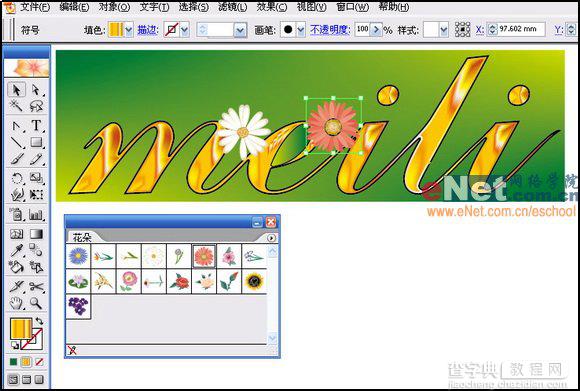This screenshot has width=580, height=391.
Task: Select the Rectangle tool
Action: (36, 142)
